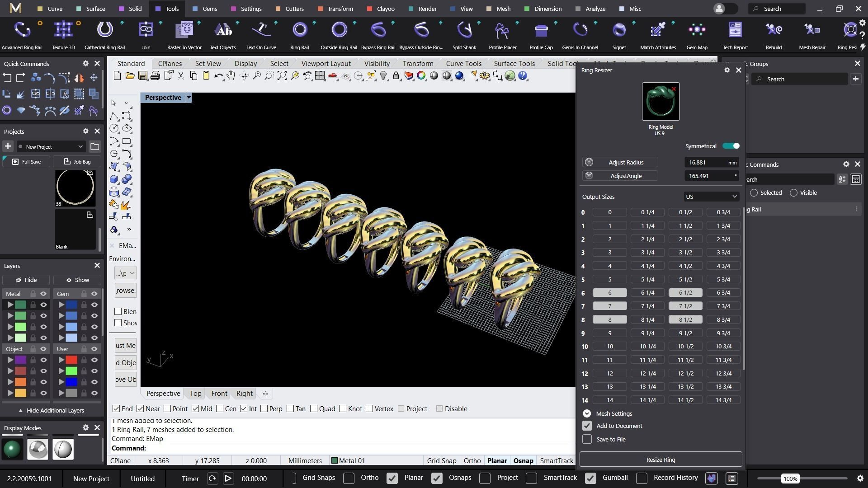Select the Signet tool
The width and height of the screenshot is (868, 488).
point(619,35)
